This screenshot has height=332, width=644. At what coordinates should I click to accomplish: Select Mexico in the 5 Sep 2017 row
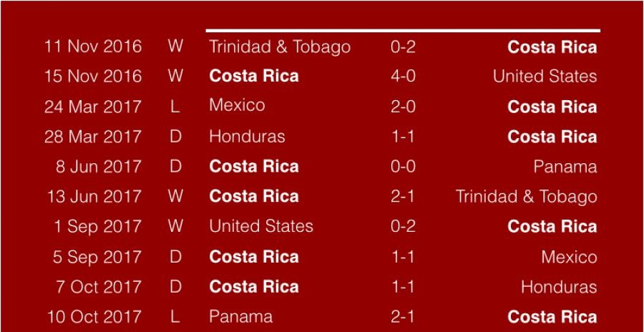pyautogui.click(x=569, y=257)
